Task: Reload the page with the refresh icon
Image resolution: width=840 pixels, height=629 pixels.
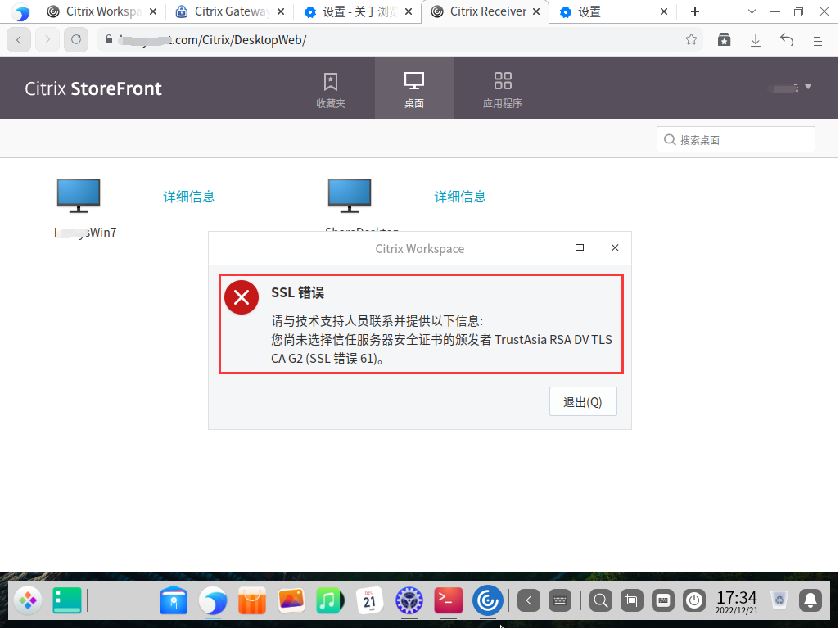Action: click(76, 39)
